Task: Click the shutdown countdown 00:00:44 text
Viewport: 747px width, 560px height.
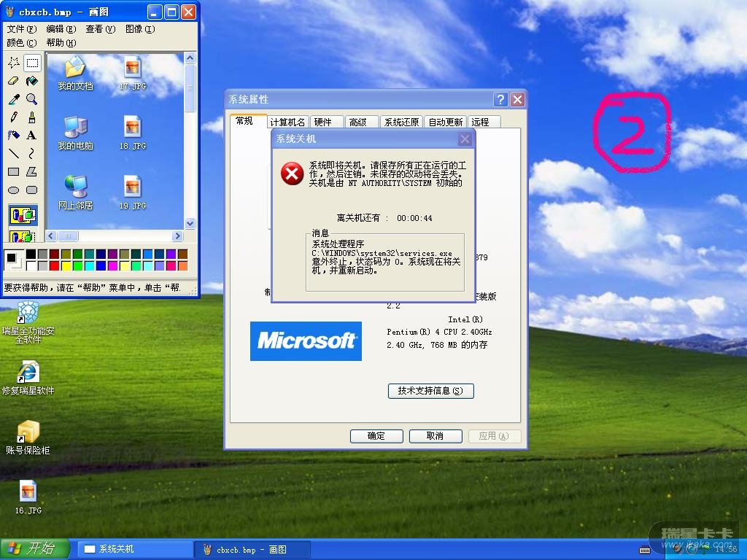Action: (x=414, y=218)
